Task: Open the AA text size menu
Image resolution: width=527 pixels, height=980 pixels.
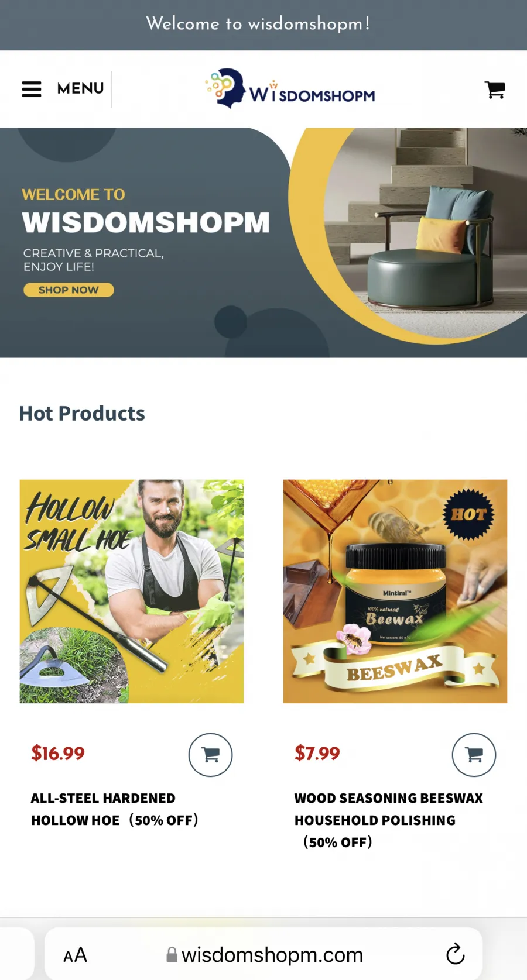Action: click(75, 955)
